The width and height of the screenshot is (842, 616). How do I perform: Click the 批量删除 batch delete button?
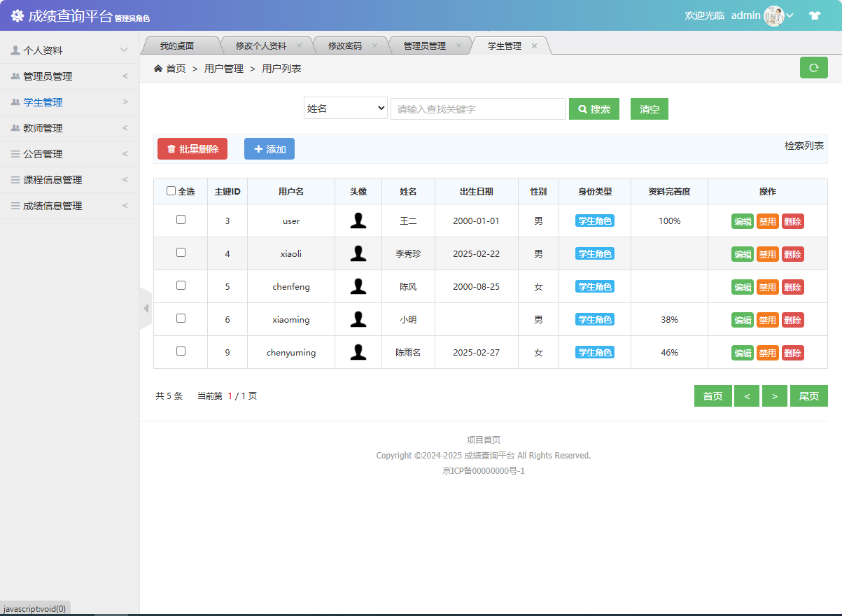pyautogui.click(x=192, y=148)
